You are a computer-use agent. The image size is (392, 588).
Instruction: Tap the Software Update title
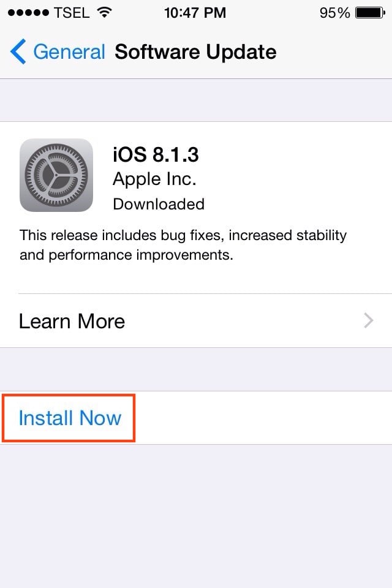[x=195, y=51]
